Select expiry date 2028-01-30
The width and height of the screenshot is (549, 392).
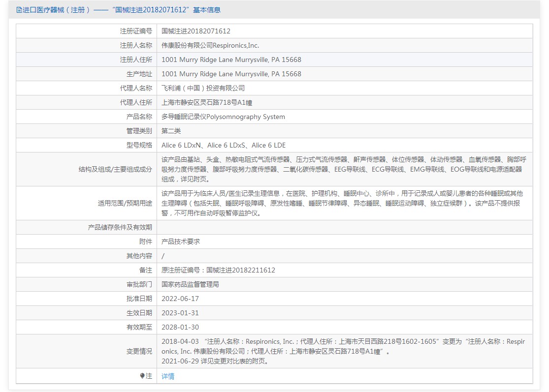(180, 327)
